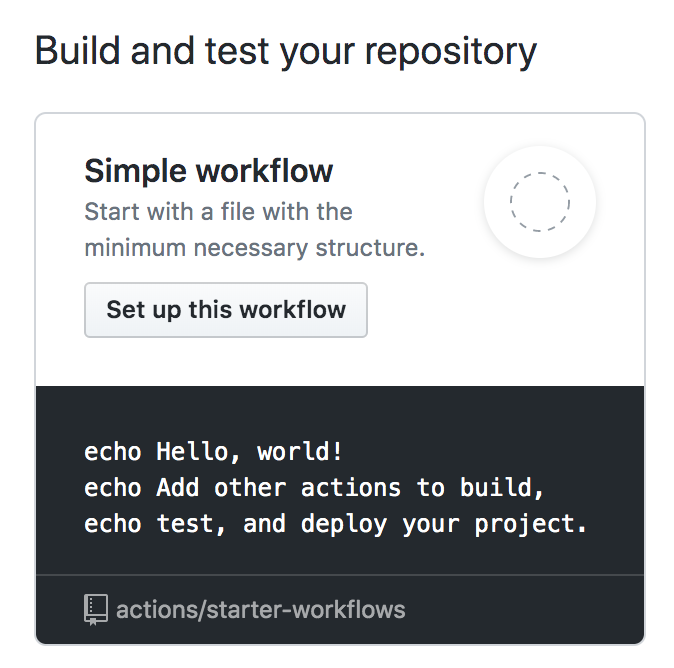The width and height of the screenshot is (674, 668).
Task: Click the 'echo Hello, world!' code line
Action: [x=214, y=451]
